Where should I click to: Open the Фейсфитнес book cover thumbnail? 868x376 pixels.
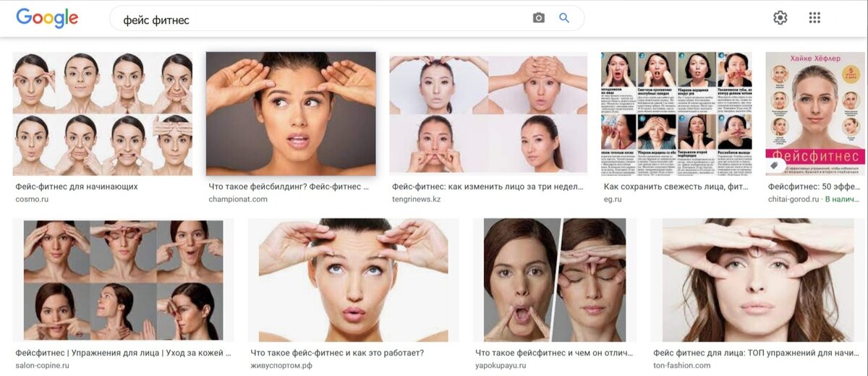tap(815, 114)
